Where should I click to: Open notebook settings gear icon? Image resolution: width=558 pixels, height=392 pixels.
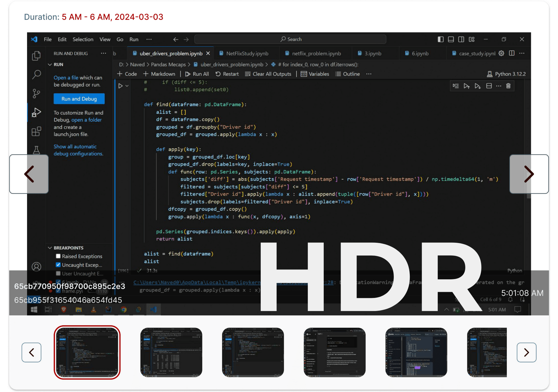(x=501, y=53)
